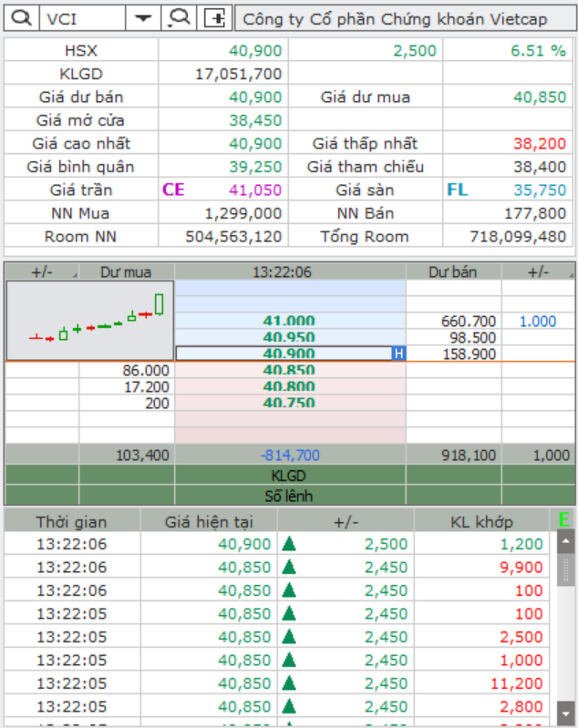Click the 918,100 total ask volume
This screenshot has width=578, height=728.
point(469,455)
